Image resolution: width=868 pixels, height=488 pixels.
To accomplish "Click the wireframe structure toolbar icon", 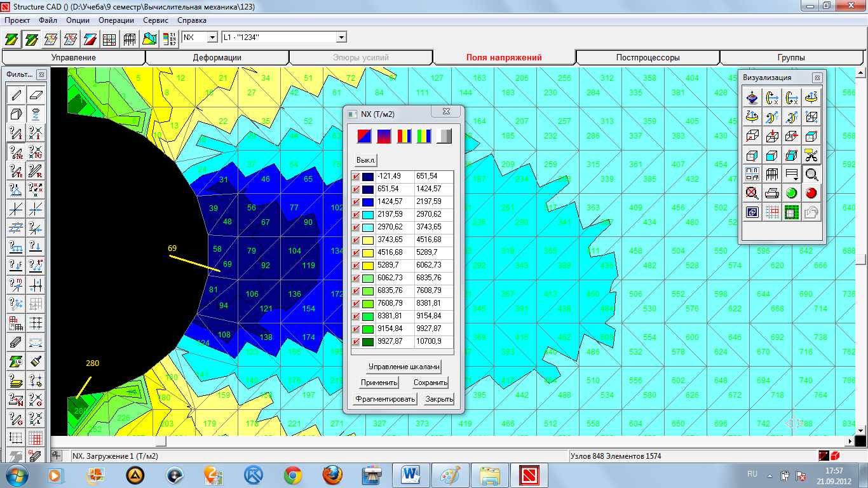I will coord(130,39).
